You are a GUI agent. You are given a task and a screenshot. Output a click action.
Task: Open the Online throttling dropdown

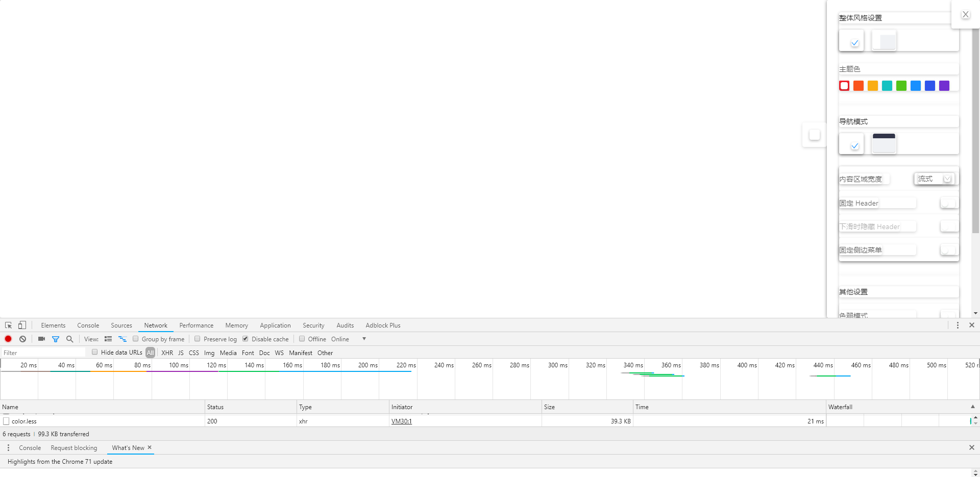coord(349,339)
